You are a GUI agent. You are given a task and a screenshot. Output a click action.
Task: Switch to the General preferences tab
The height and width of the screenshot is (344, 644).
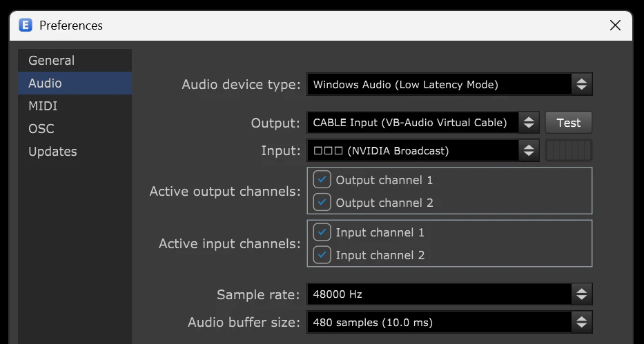(x=75, y=60)
